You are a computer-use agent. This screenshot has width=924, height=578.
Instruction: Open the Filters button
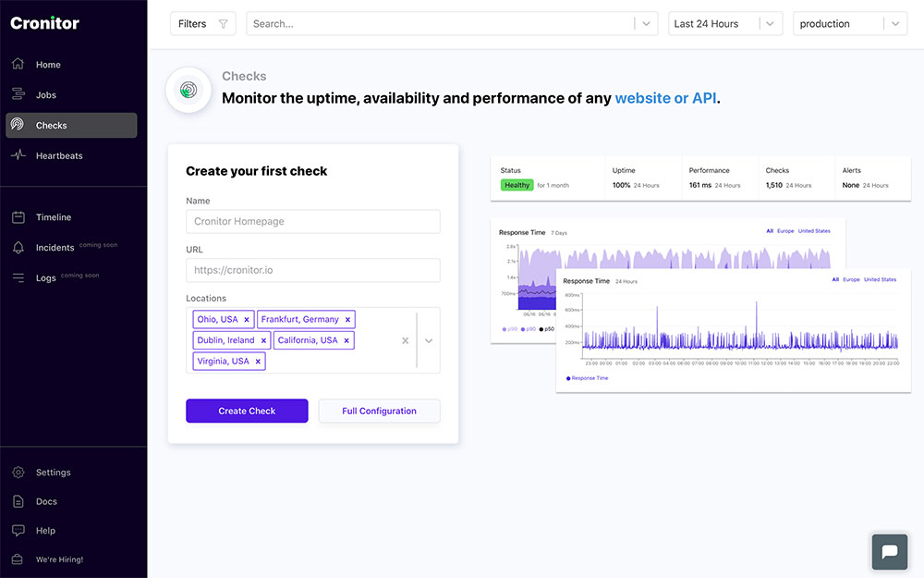pos(202,24)
